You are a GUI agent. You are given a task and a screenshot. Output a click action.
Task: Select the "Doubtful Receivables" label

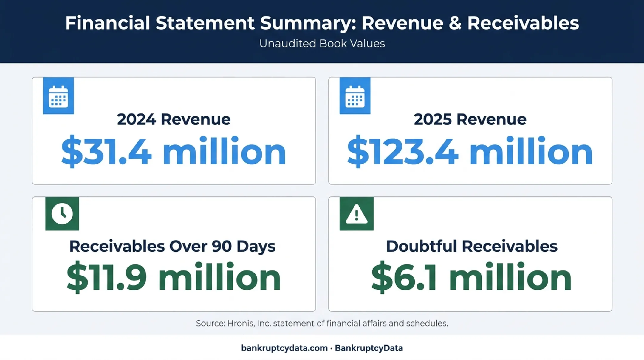[472, 246]
